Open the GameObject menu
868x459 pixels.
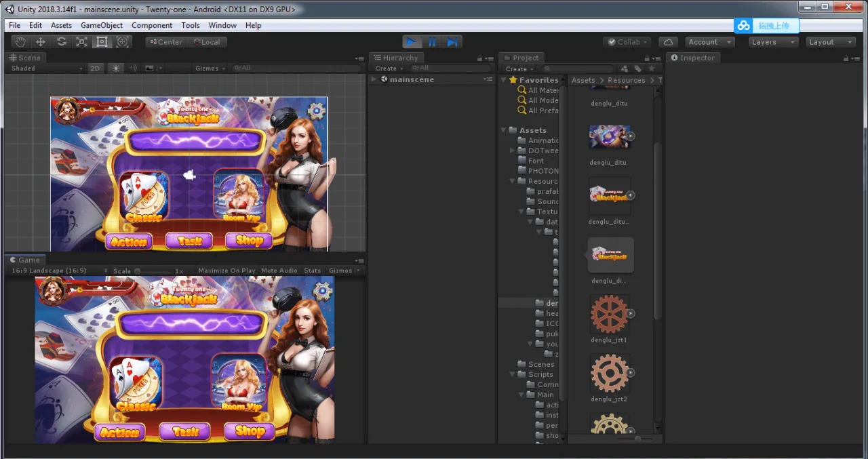click(x=102, y=25)
